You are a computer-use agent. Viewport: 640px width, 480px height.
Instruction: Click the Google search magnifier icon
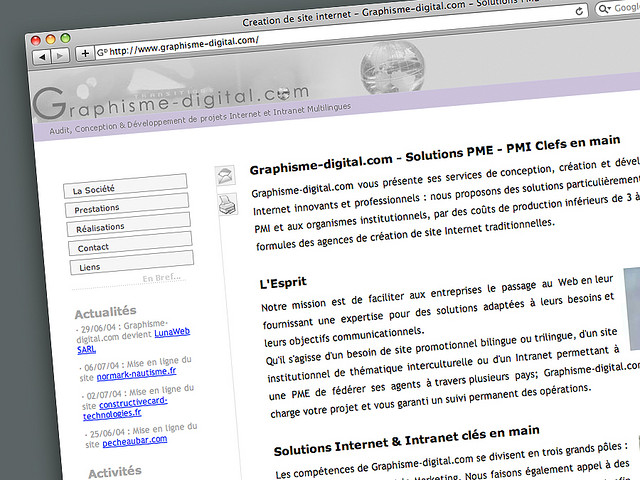click(x=603, y=8)
